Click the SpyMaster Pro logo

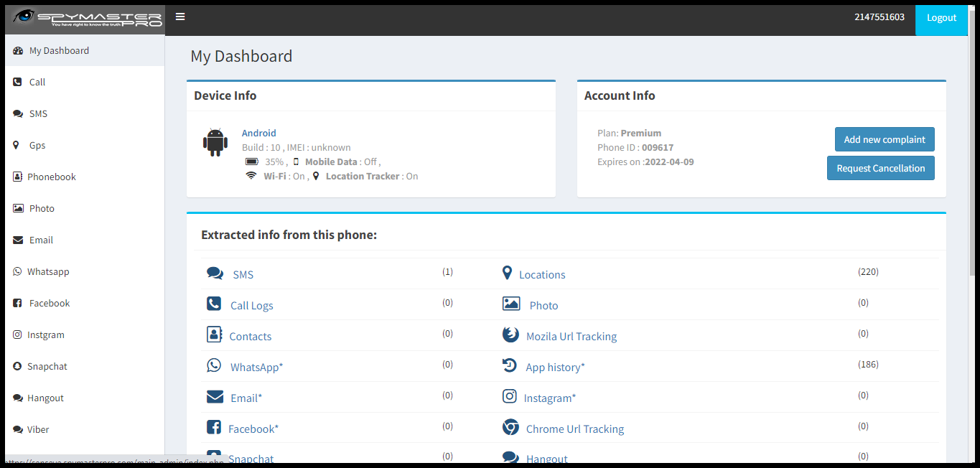[85, 19]
